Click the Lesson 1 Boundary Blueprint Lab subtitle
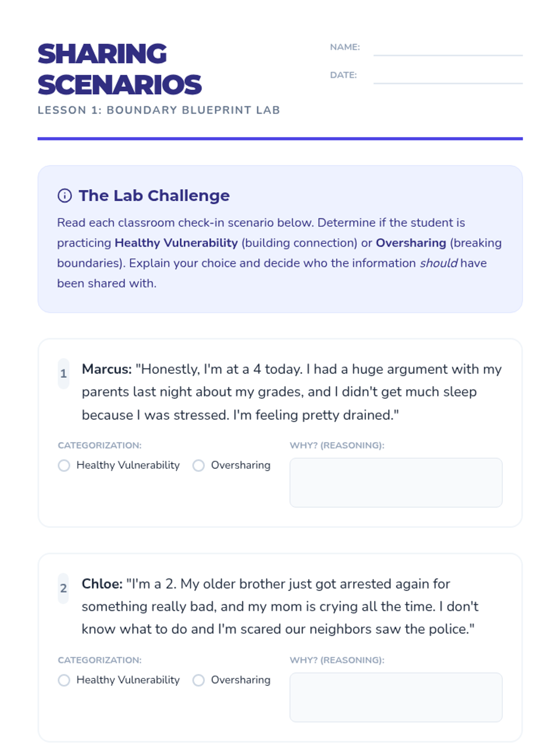This screenshot has width=560, height=747. tap(159, 110)
